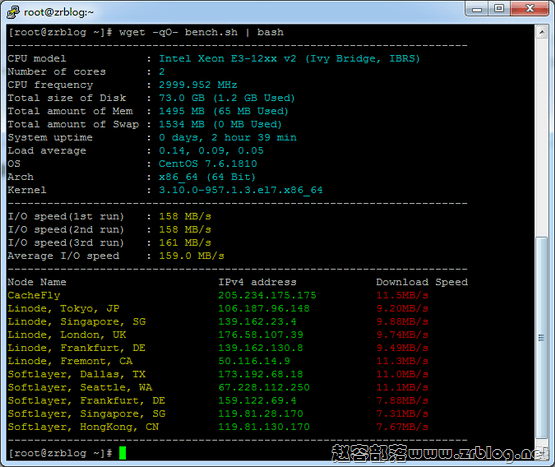Click the vertical scrollbar thumb

[x=542, y=337]
